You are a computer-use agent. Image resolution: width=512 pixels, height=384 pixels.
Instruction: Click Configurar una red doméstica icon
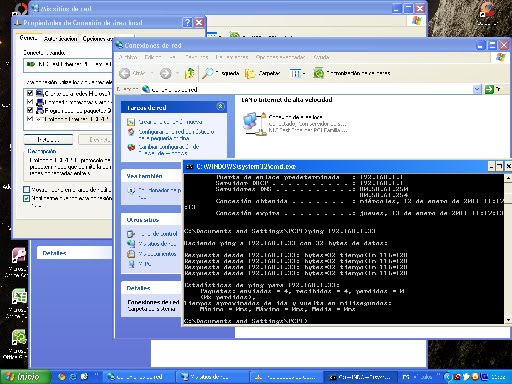point(131,132)
